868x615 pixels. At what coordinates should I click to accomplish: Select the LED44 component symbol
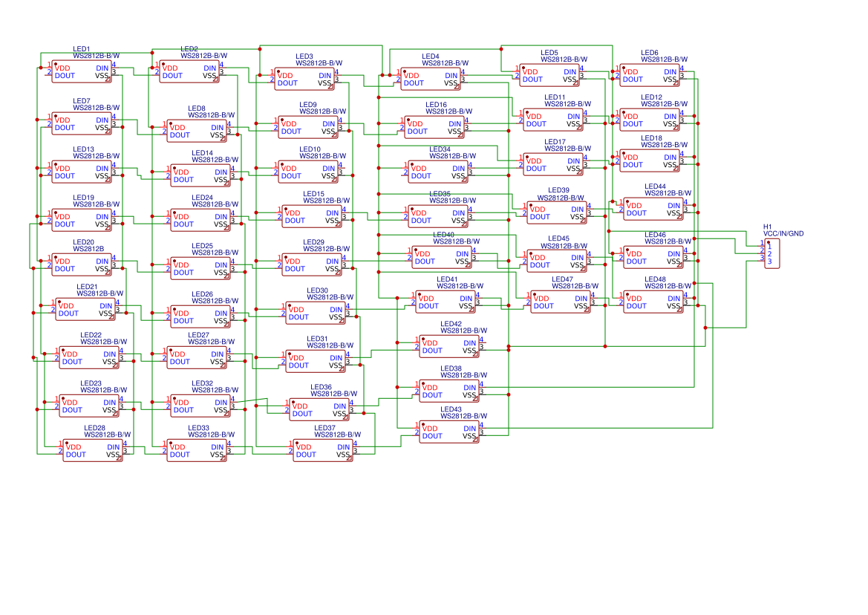coord(653,209)
